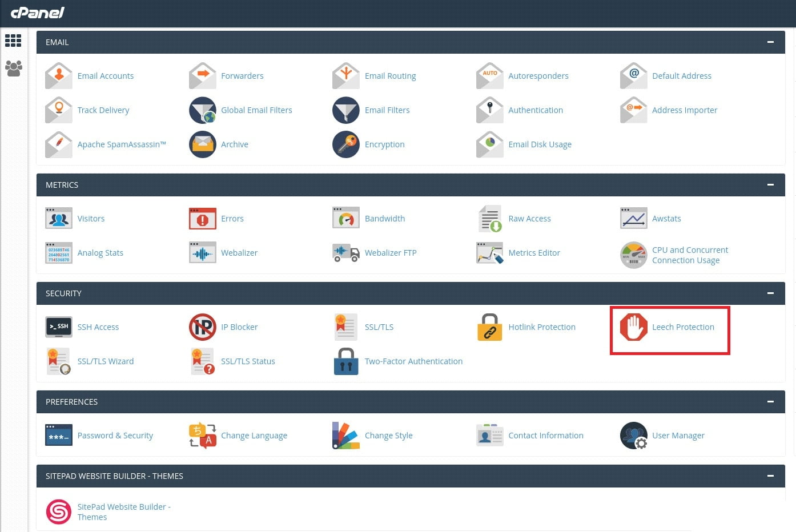
Task: Collapse the Metrics section
Action: click(770, 185)
